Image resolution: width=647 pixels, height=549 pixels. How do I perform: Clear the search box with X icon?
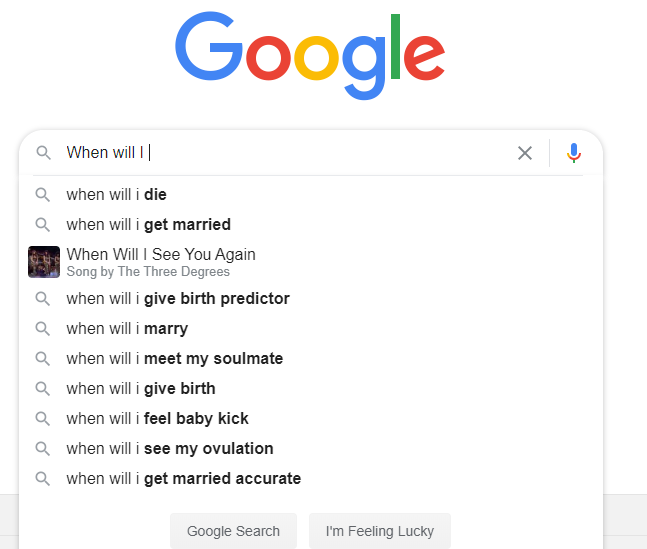(x=525, y=153)
